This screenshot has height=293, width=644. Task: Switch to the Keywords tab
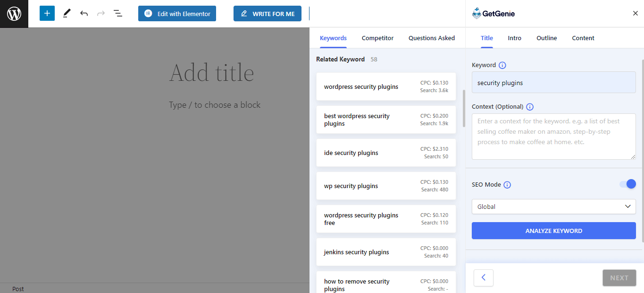[x=333, y=38]
